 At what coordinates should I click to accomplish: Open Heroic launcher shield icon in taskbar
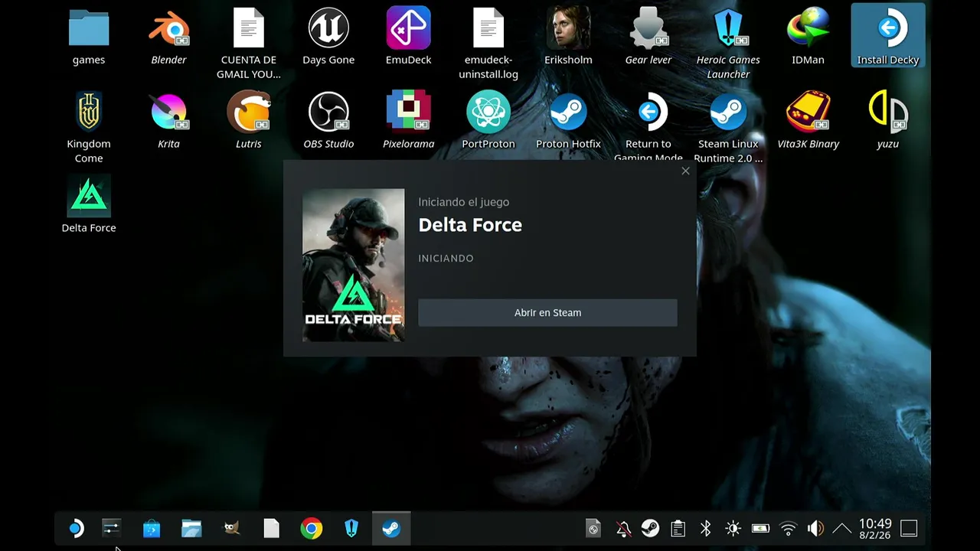click(351, 528)
